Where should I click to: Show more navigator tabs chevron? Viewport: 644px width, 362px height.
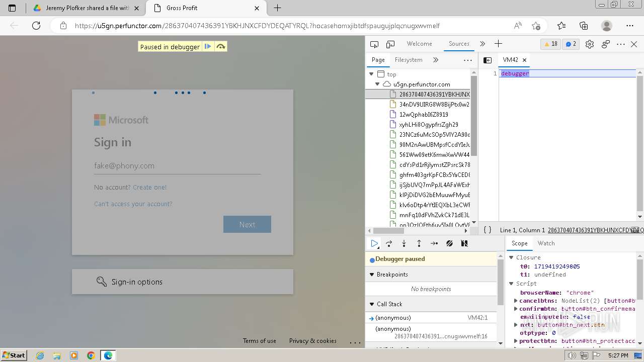click(436, 60)
